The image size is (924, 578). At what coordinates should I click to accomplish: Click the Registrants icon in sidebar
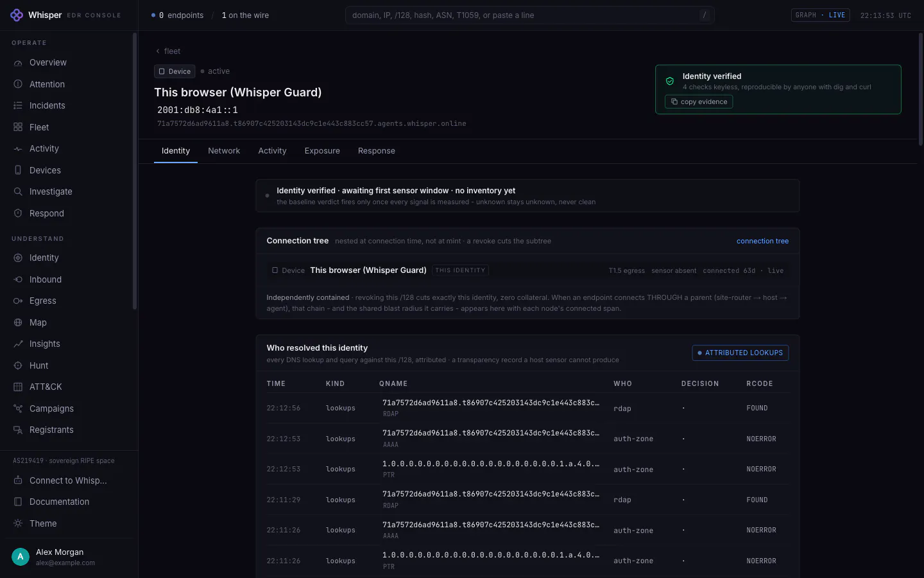coord(18,430)
